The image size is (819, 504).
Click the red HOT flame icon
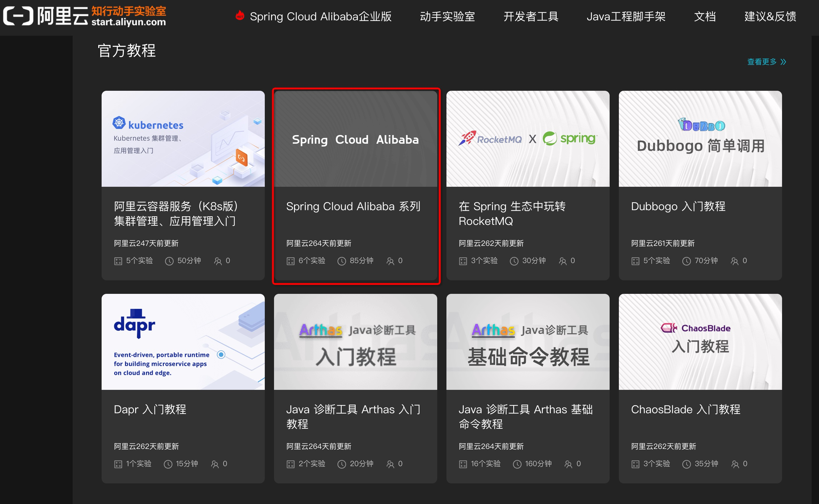click(x=240, y=15)
